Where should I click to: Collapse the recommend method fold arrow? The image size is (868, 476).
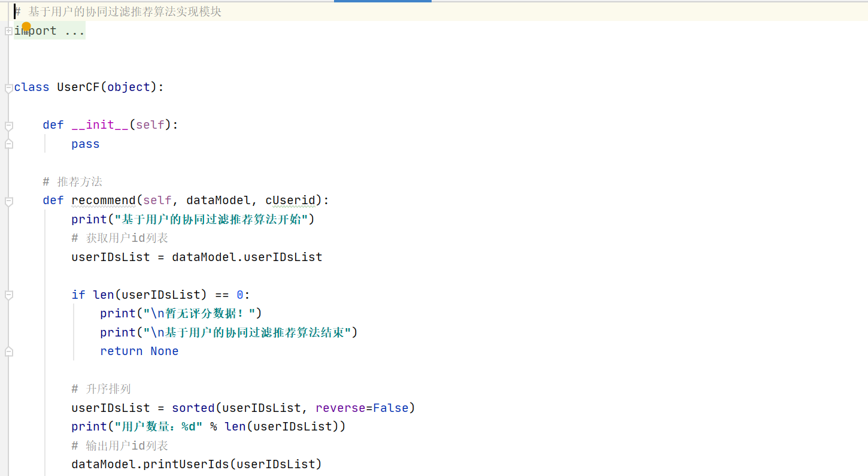(8, 200)
